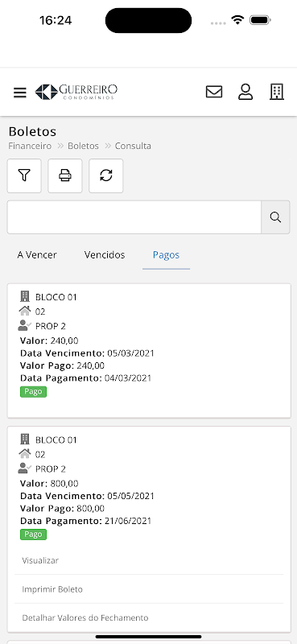297x644 pixels.
Task: Focus the boletos search field
Action: click(x=134, y=217)
